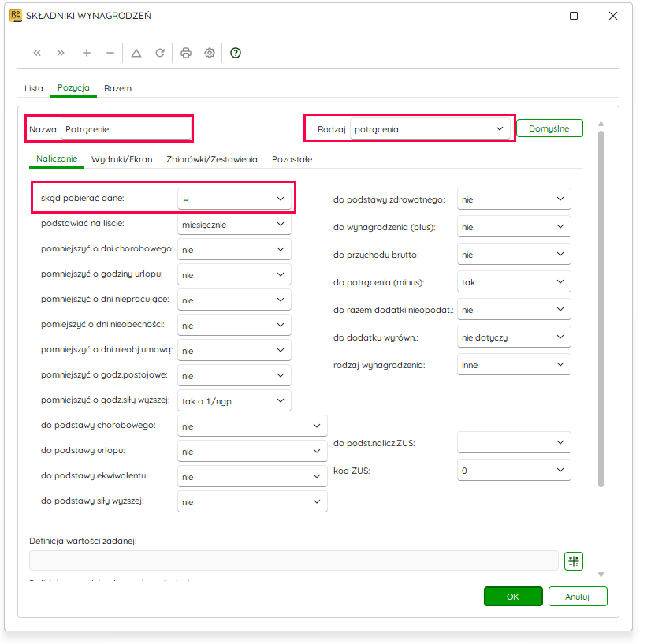Open the 'skąd pobierać dane' dropdown

tap(234, 199)
